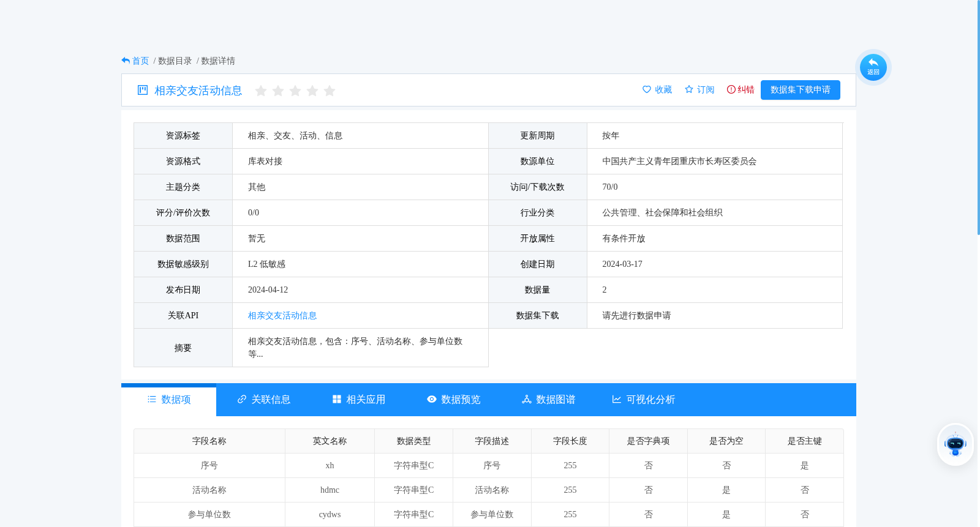
Task: Click the 收藏 text link
Action: (663, 89)
